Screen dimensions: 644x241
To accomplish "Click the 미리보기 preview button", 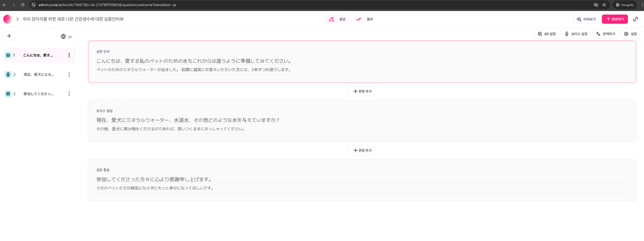I will tap(586, 19).
